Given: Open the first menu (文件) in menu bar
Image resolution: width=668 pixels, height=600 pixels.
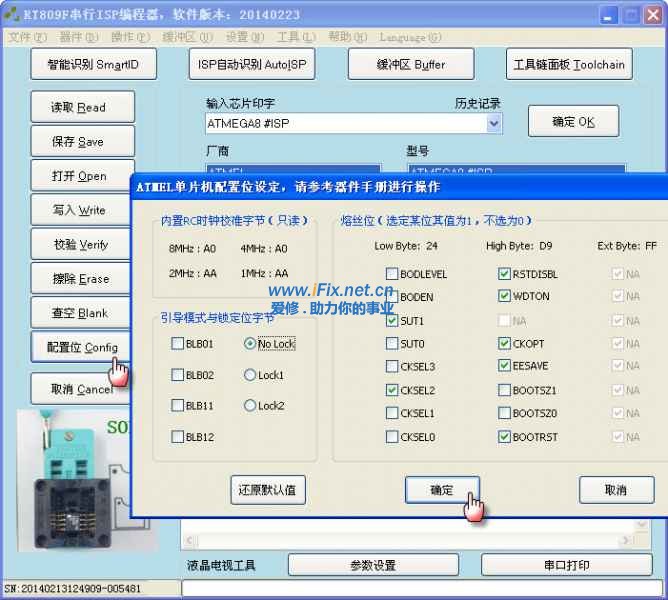Looking at the screenshot, I should [x=27, y=37].
